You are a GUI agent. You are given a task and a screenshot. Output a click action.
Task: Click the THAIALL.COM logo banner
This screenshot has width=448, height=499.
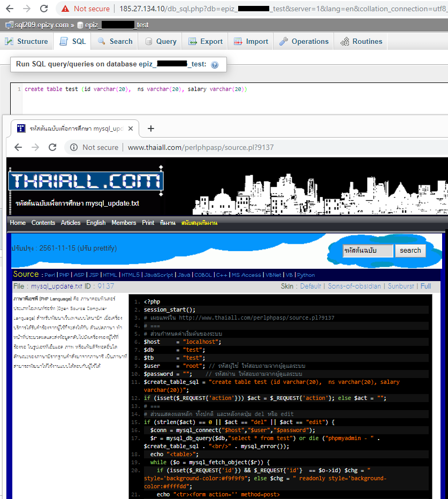86,181
